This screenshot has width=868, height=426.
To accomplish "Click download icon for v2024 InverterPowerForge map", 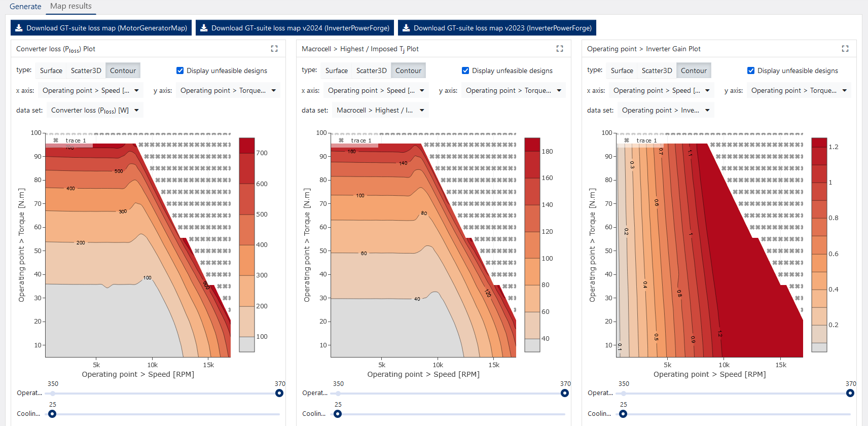I will tap(204, 28).
